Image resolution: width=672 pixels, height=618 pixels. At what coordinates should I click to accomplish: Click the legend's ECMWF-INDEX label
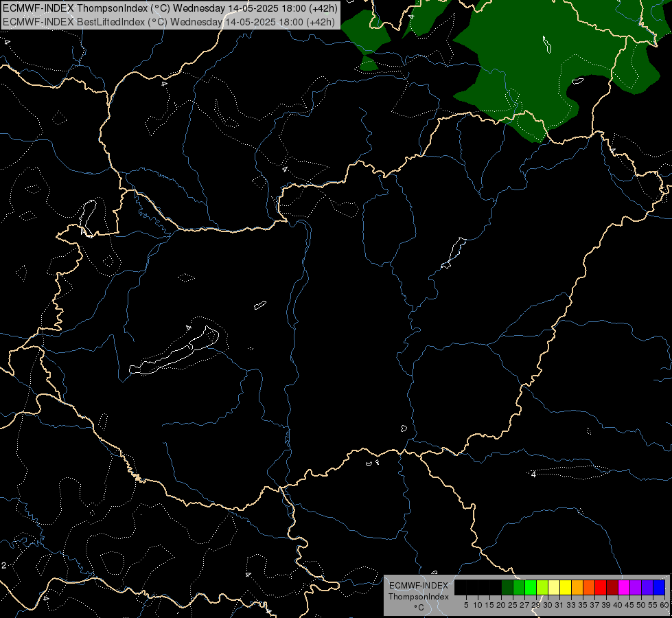click(419, 586)
